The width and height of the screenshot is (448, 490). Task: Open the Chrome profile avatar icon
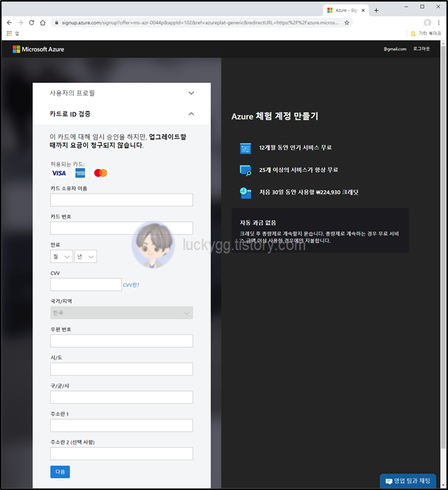428,22
